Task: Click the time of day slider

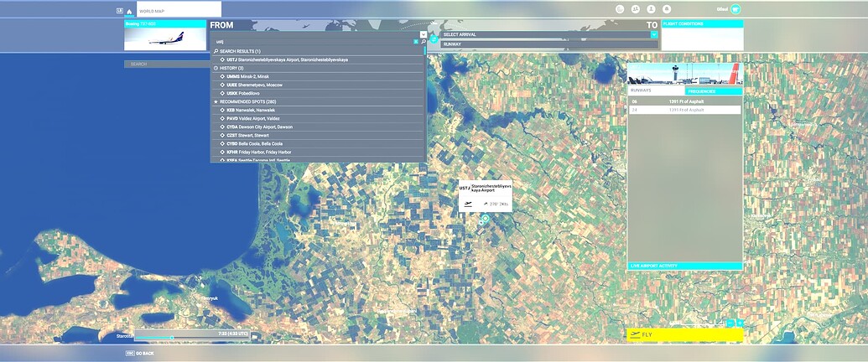Action: (x=172, y=338)
